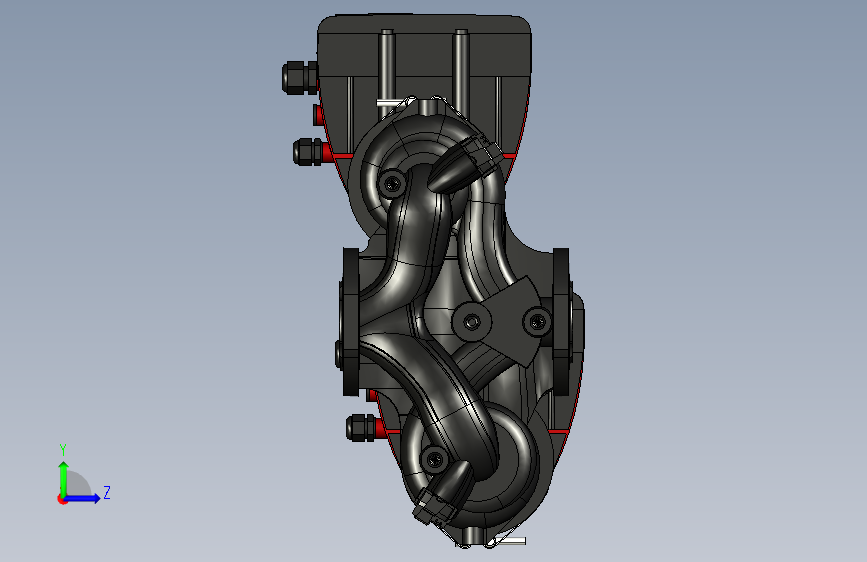
Task: Select the left flange disc of the model
Action: (351, 322)
